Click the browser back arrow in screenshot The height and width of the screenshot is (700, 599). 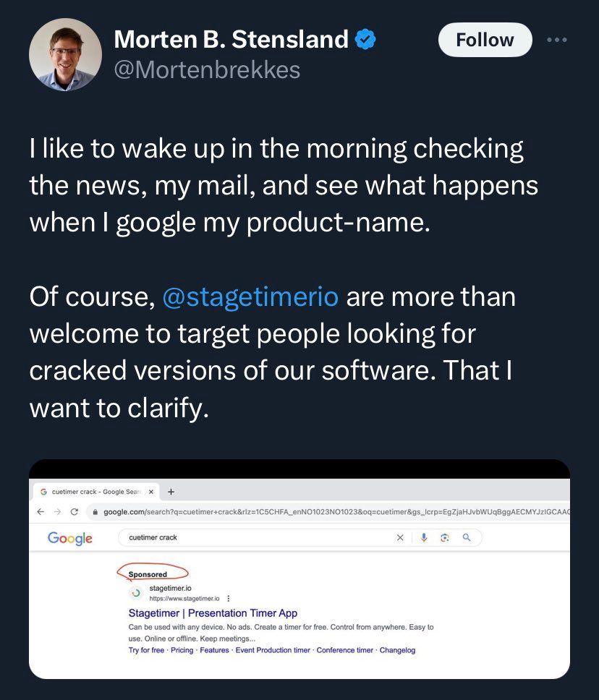point(41,511)
